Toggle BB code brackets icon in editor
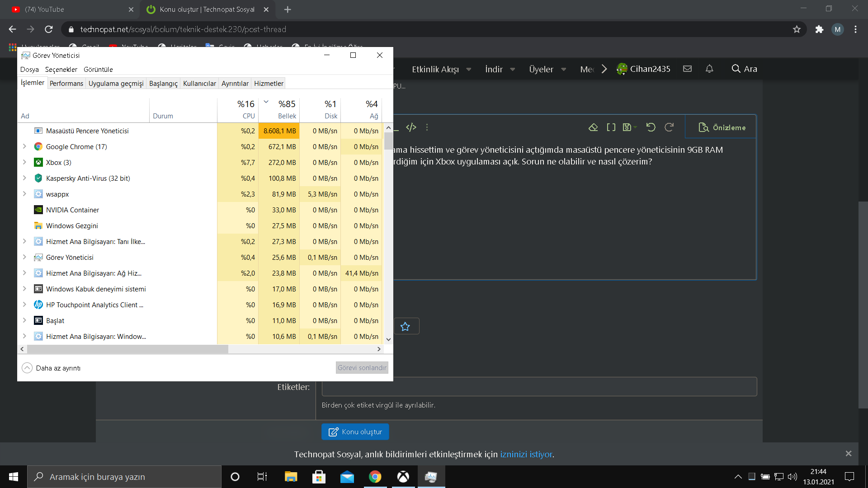The image size is (868, 488). (x=611, y=127)
